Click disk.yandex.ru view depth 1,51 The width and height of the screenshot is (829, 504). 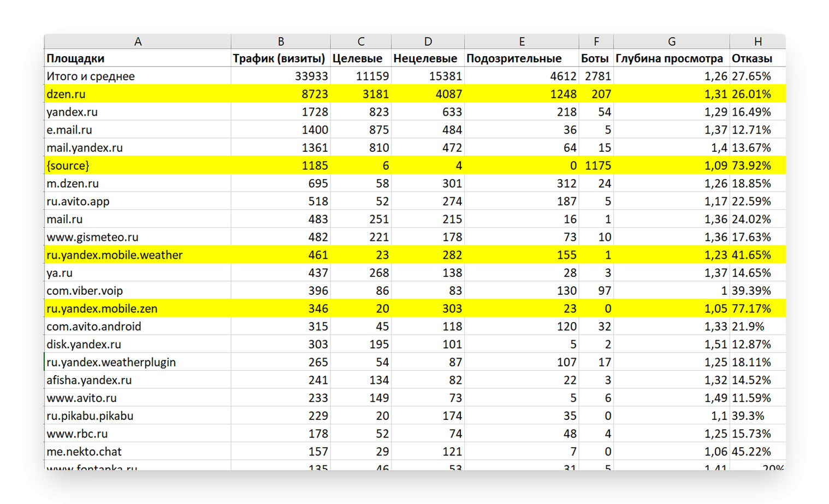coord(672,344)
